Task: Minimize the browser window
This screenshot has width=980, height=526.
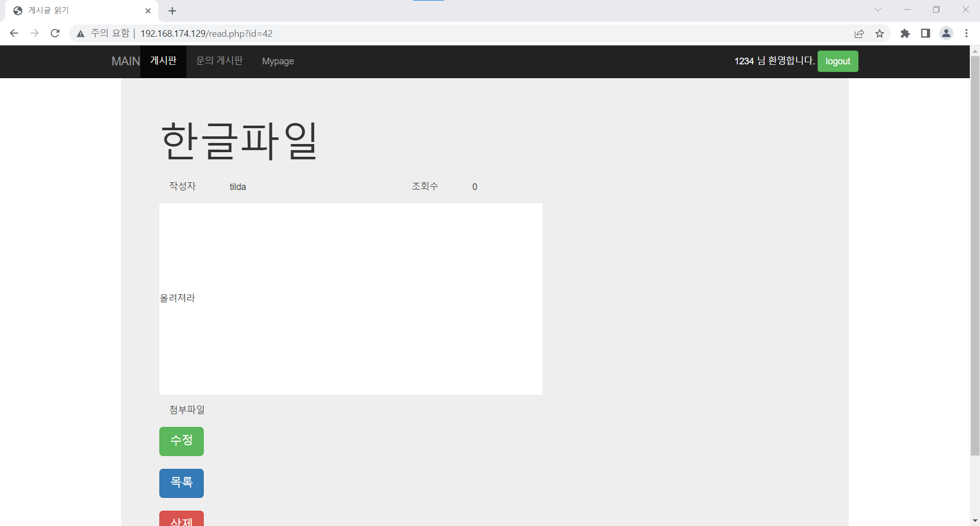Action: click(x=907, y=10)
